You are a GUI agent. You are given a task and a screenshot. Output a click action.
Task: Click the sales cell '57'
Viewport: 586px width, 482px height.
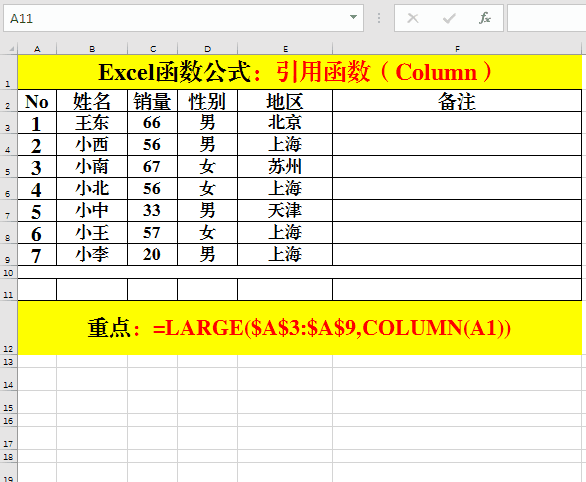[152, 233]
